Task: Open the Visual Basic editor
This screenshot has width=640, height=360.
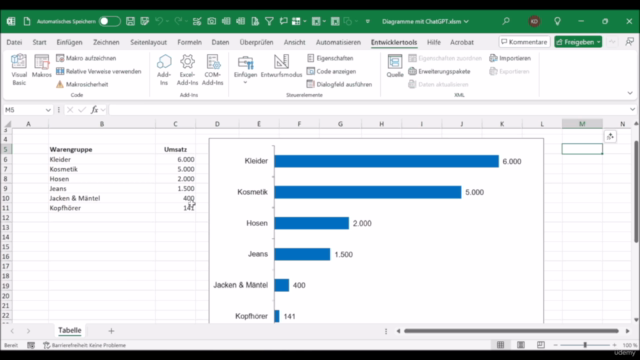Action: coord(19,70)
